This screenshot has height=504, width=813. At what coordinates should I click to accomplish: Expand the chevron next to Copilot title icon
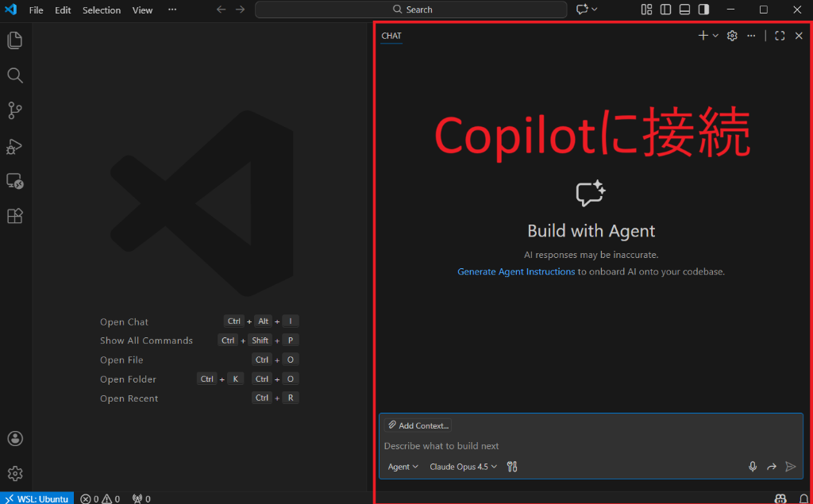pyautogui.click(x=594, y=10)
